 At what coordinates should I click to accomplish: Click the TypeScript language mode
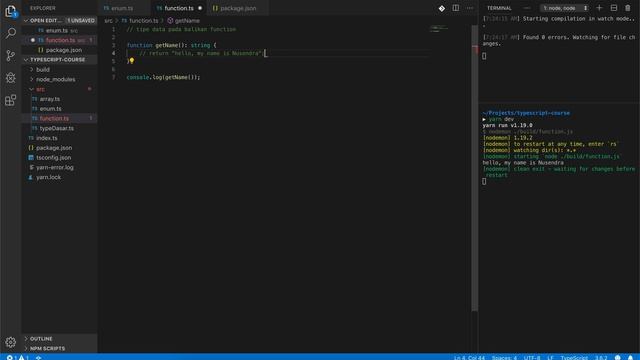(x=574, y=358)
